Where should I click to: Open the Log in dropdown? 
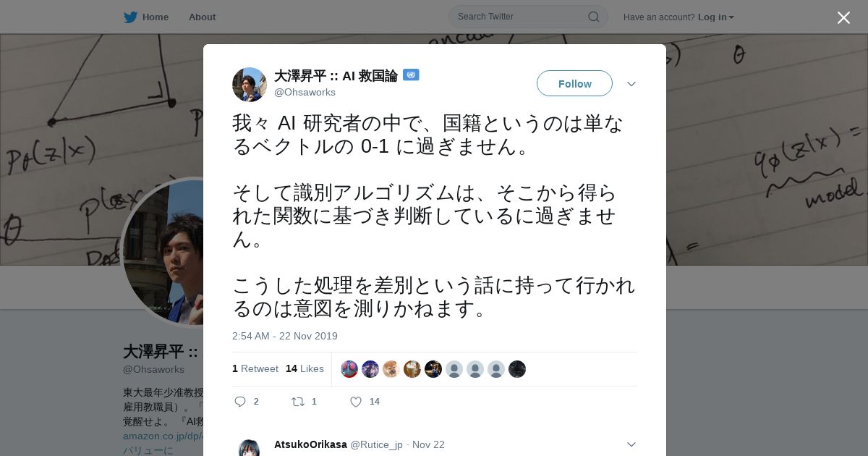click(715, 17)
